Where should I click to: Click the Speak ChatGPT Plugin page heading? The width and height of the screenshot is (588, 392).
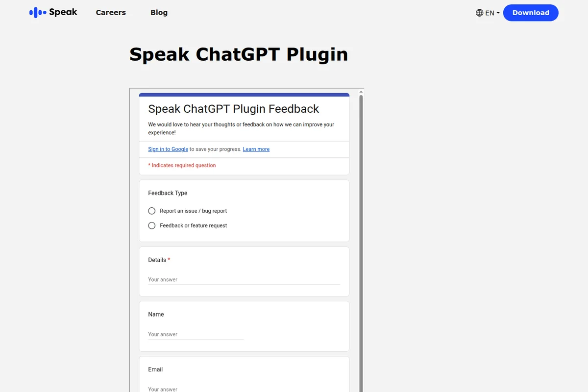pos(239,54)
